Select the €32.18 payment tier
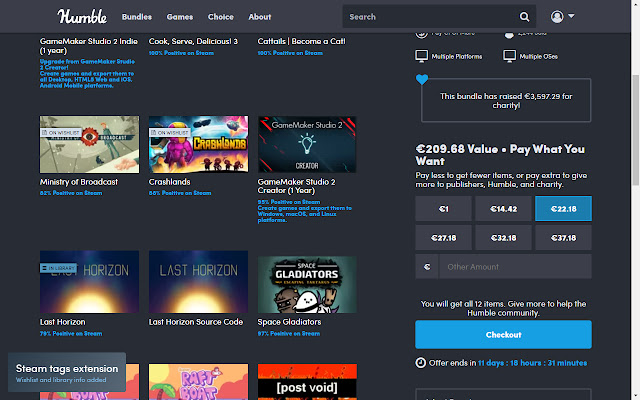 503,238
